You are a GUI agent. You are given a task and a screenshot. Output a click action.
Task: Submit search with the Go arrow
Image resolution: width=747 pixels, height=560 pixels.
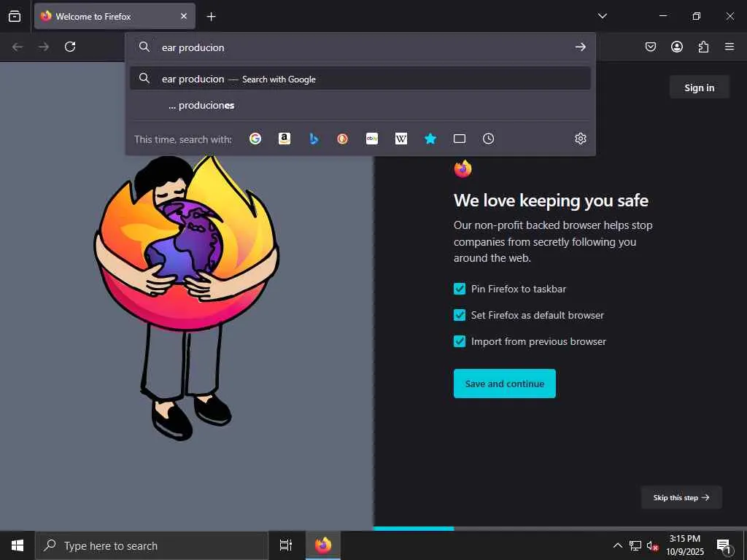tap(580, 47)
